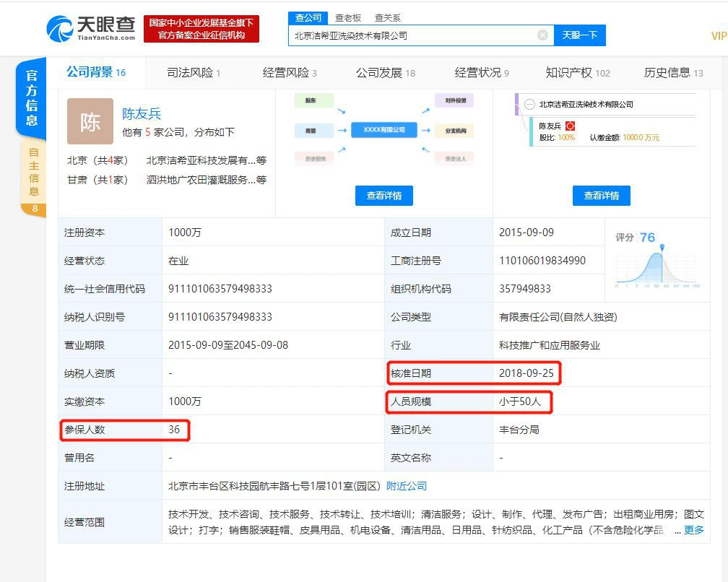Screen dimensions: 728x582
Task: Switch to the 查关系 search tab
Action: coord(387,17)
